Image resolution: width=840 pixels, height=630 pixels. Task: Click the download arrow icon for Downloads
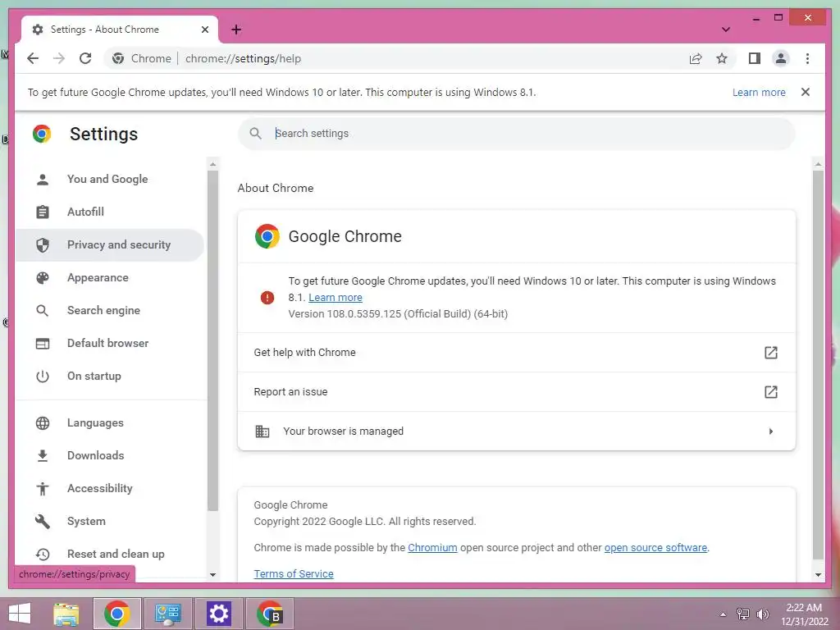(x=43, y=455)
